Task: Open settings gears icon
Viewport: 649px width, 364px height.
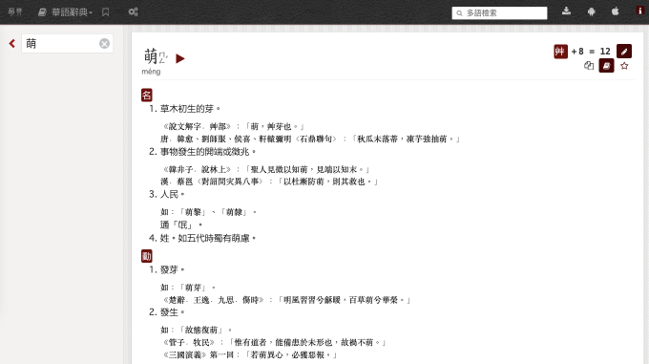Action: pyautogui.click(x=133, y=12)
